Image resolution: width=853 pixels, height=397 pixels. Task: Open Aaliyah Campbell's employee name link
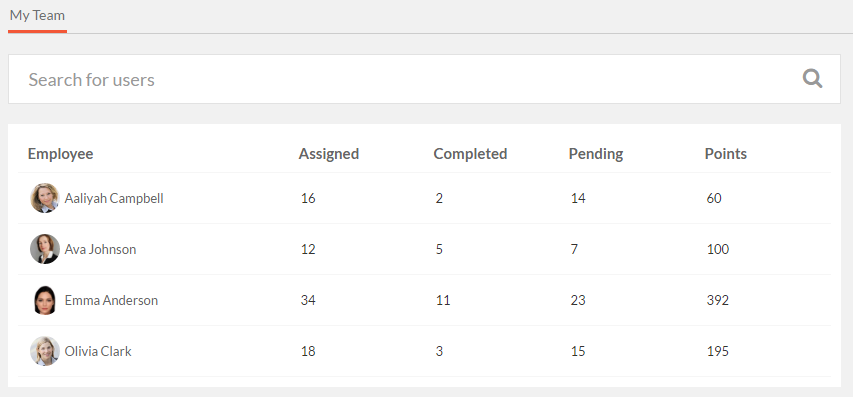click(x=114, y=198)
